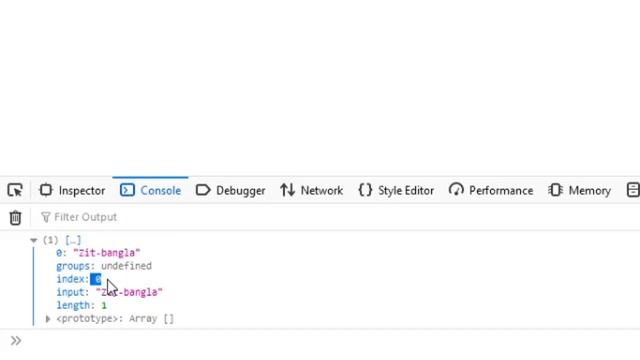Focus the console command prompt
This screenshot has width=640, height=360.
pos(327,341)
